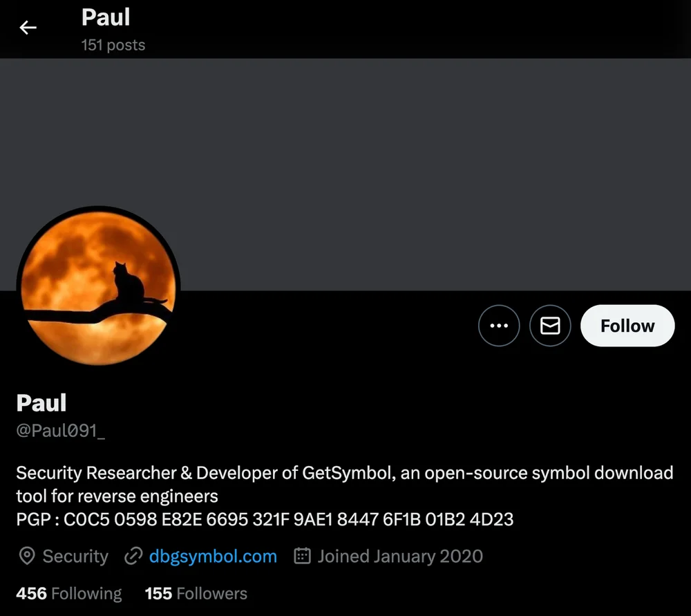Viewport: 691px width, 616px height.
Task: Show the 456 Following list
Action: tap(68, 593)
